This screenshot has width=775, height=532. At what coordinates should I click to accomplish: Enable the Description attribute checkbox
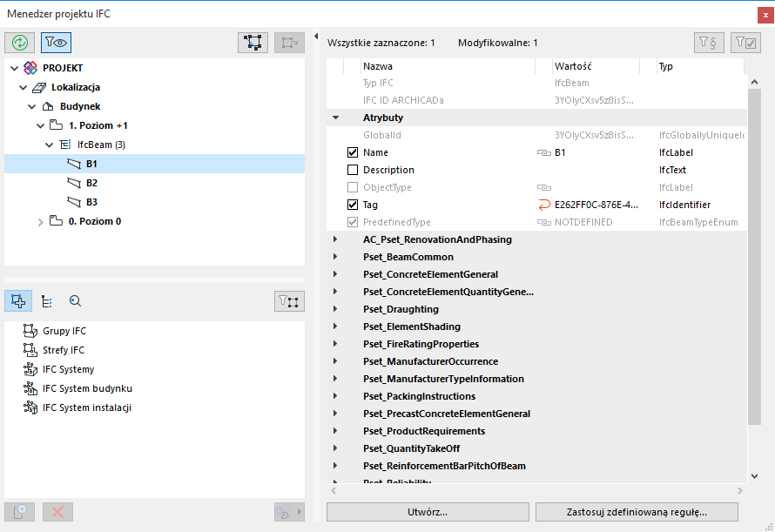tap(353, 170)
